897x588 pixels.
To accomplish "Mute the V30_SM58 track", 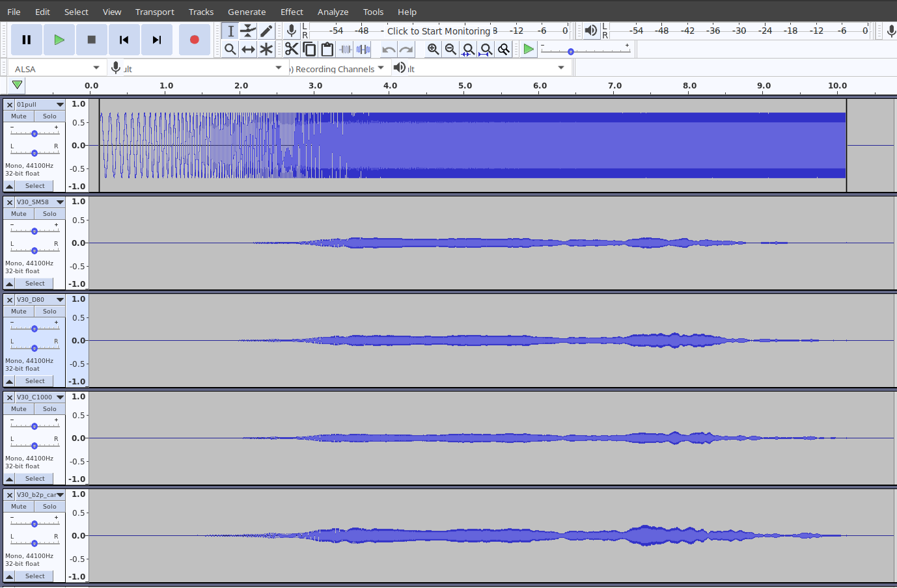I will tap(19, 214).
